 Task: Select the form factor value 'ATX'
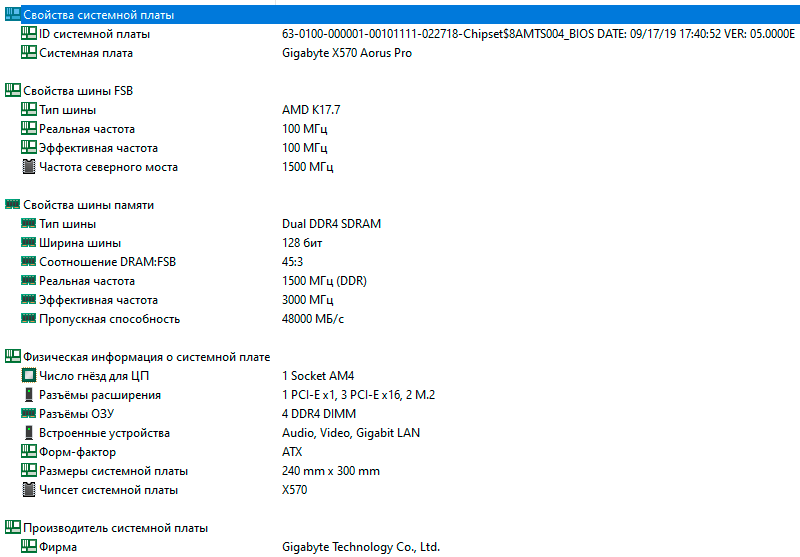(292, 452)
